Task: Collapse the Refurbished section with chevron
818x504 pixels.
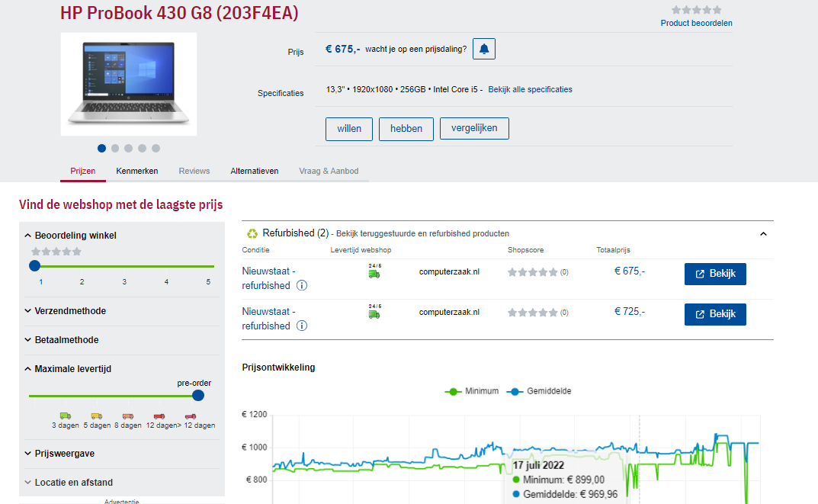Action: (x=763, y=234)
